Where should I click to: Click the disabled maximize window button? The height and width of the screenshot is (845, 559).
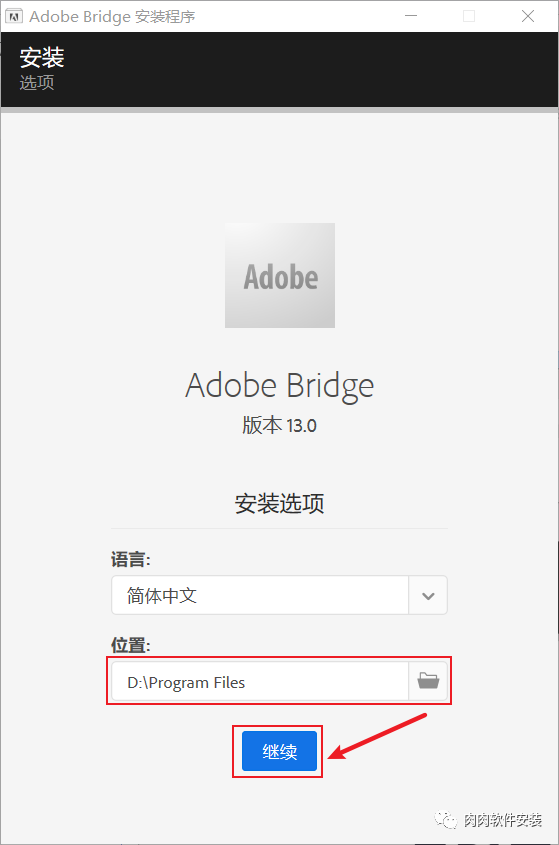click(x=469, y=16)
